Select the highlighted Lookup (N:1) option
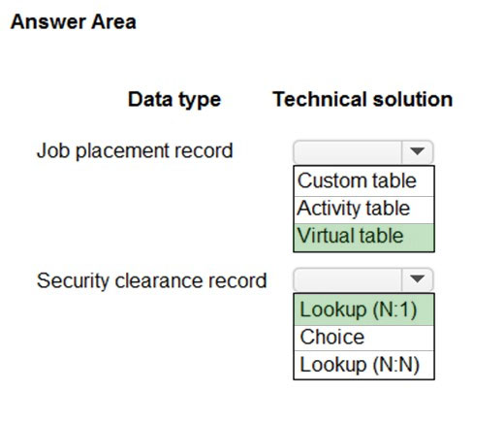 363,310
